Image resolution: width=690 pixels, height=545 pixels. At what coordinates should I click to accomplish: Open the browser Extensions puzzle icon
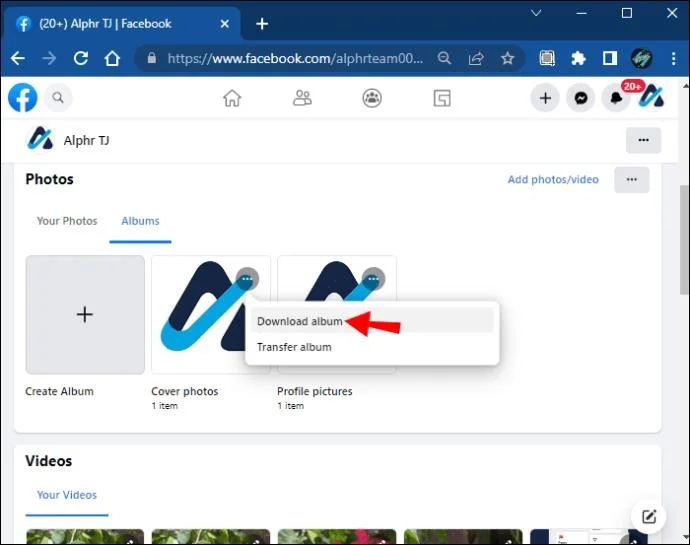[578, 58]
